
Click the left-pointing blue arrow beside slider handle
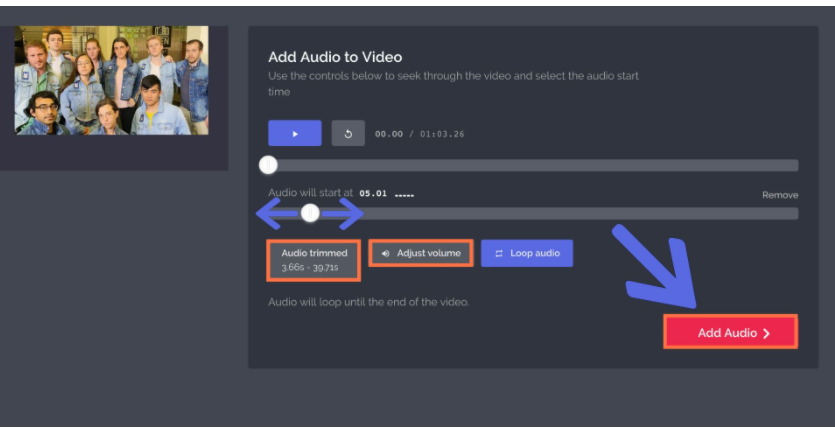click(x=277, y=213)
